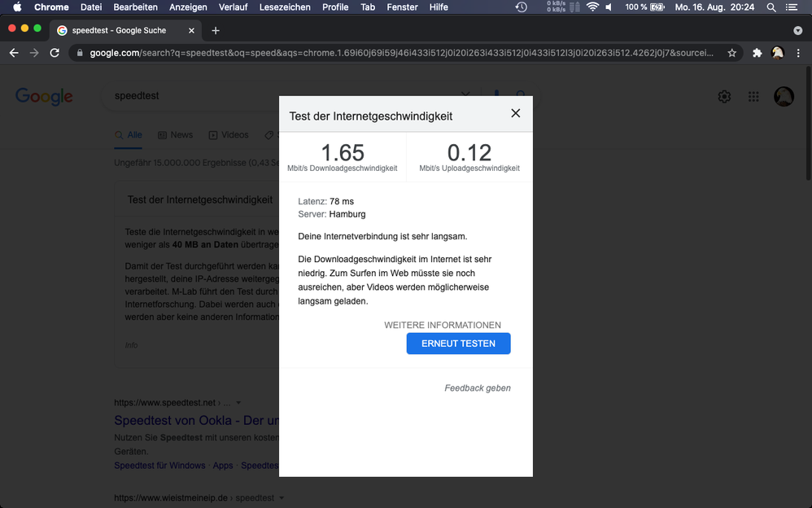Open the Chrome Verlauf menu
This screenshot has width=812, height=508.
(x=233, y=7)
